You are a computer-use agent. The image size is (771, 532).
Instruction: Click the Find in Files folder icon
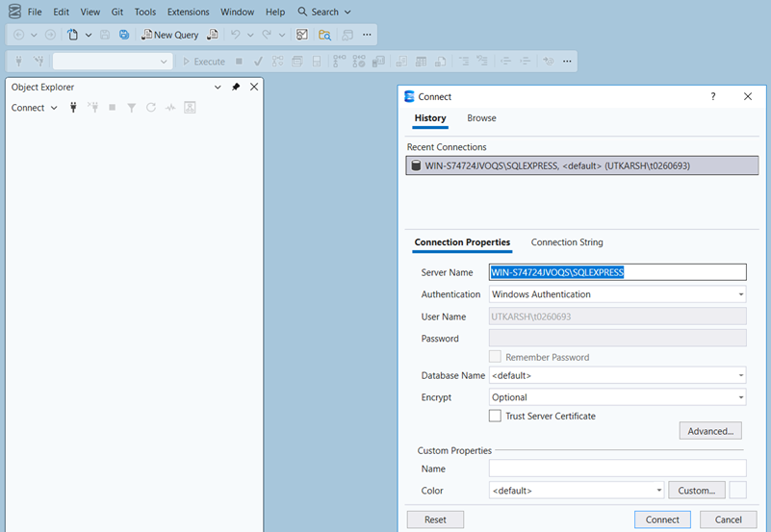[x=324, y=35]
